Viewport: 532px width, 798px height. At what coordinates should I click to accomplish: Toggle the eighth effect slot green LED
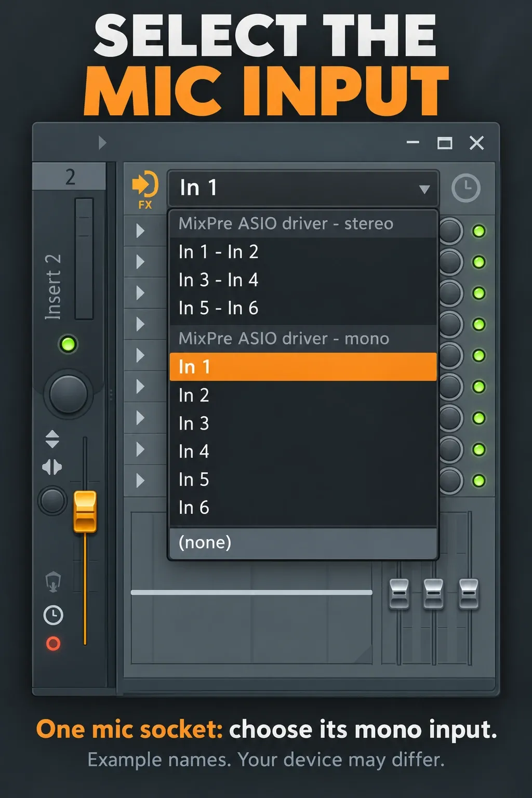(x=479, y=449)
